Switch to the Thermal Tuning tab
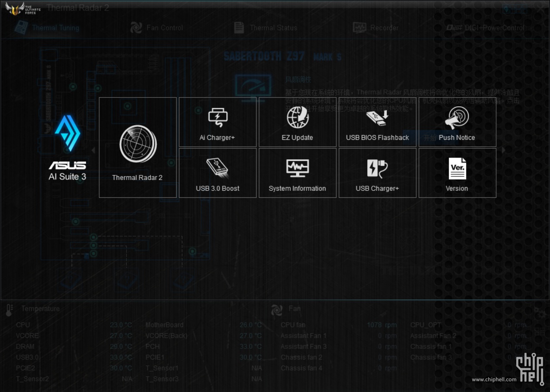 click(x=47, y=28)
